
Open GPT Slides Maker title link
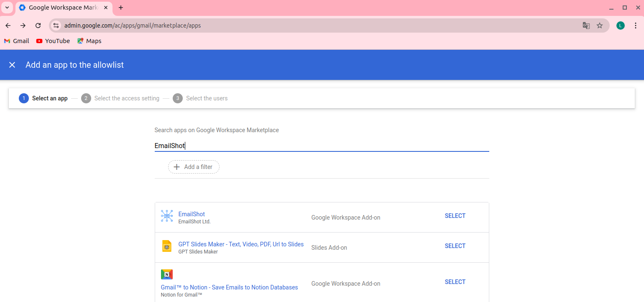coord(241,244)
